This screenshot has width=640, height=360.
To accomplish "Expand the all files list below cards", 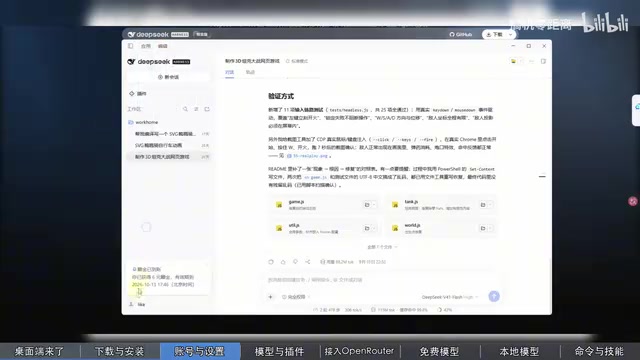I will tap(382, 247).
